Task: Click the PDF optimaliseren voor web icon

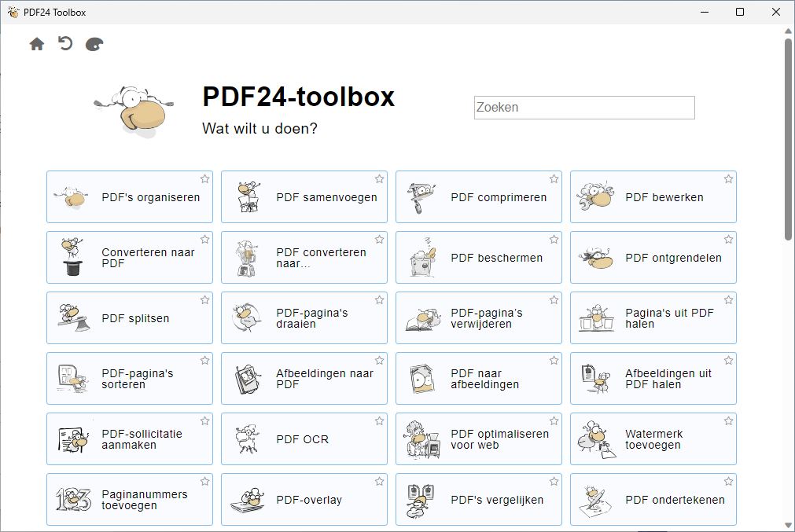Action: 421,439
